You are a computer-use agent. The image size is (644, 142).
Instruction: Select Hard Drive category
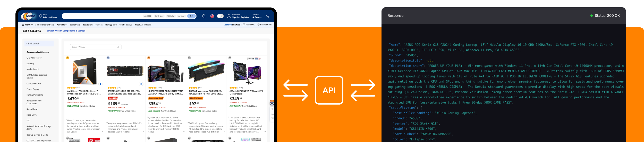tap(32, 115)
